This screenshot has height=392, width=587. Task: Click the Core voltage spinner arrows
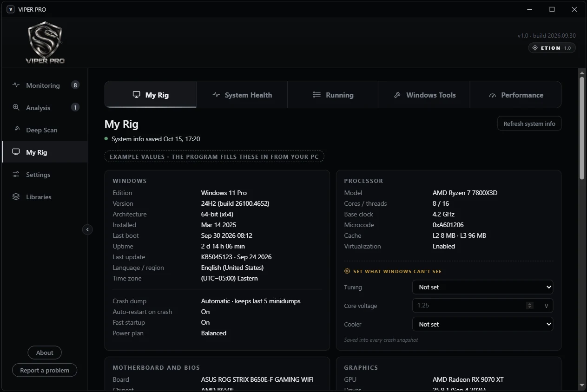pos(529,306)
